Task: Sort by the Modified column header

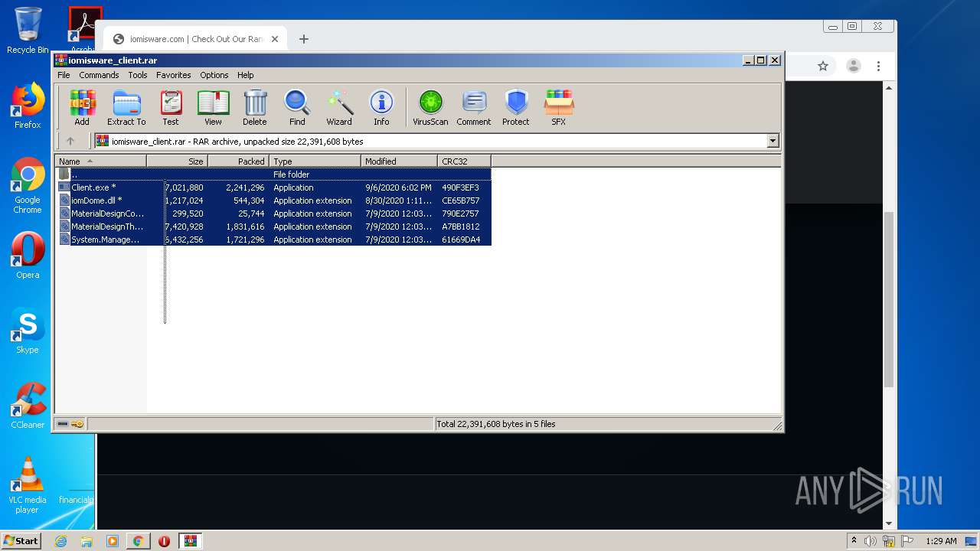Action: click(399, 161)
